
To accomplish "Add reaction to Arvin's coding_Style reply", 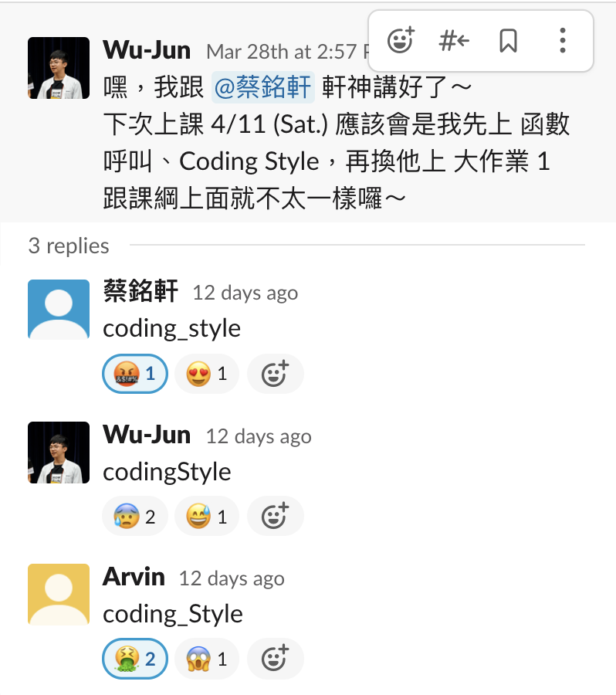I will click(x=276, y=658).
